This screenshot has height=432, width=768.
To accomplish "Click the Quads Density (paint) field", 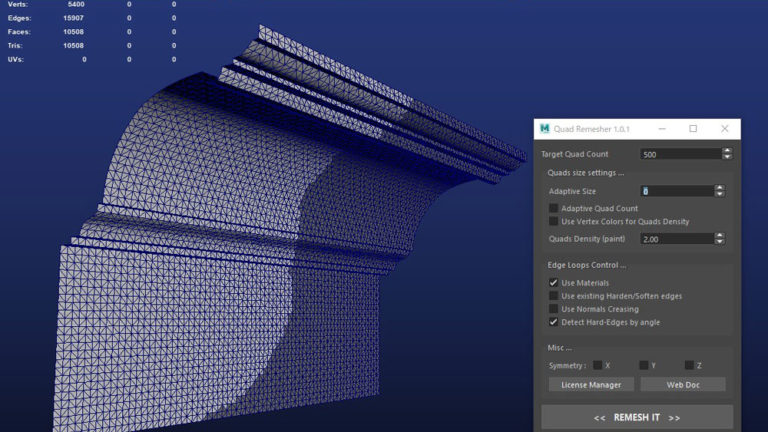I will tap(676, 239).
